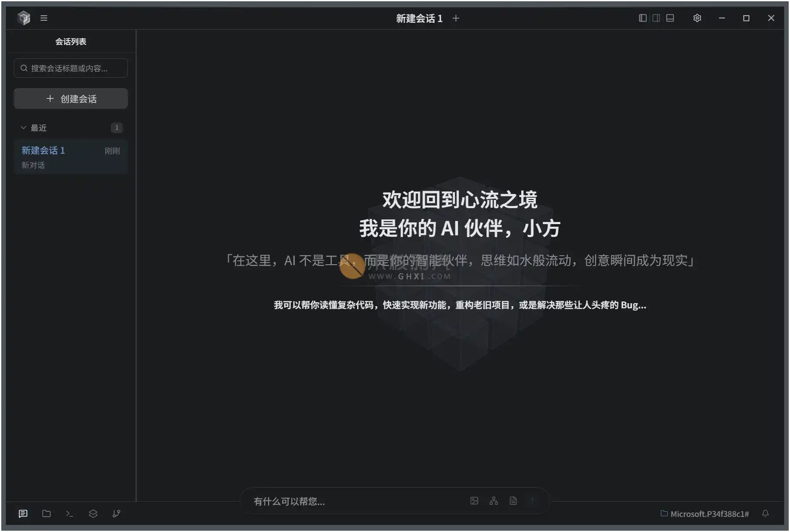This screenshot has height=532, width=790.
Task: Toggle the left panel layout icon
Action: (643, 18)
